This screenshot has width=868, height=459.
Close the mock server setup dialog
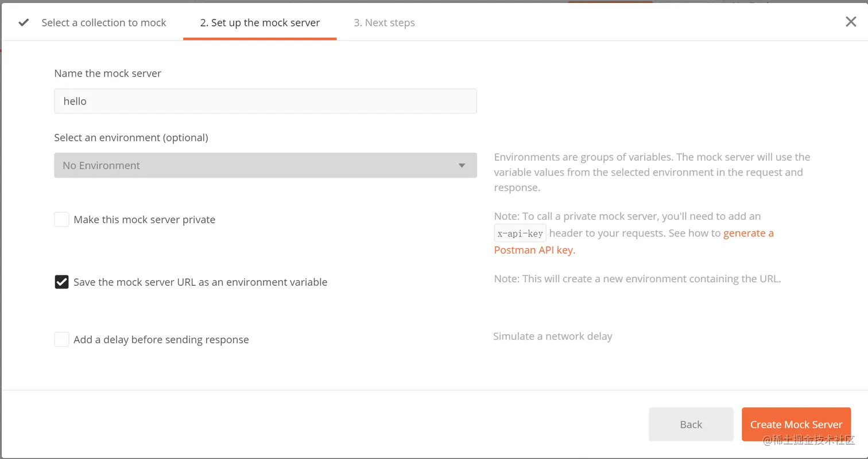coord(851,22)
